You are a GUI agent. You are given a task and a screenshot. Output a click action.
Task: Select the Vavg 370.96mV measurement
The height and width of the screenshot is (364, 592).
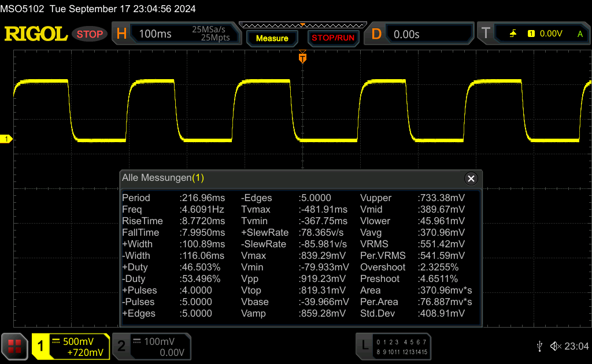point(412,232)
